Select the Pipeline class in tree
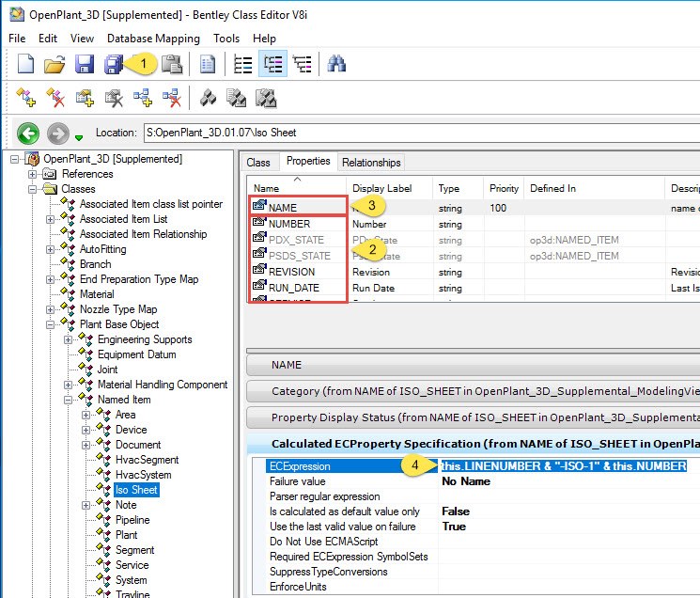 [132, 520]
